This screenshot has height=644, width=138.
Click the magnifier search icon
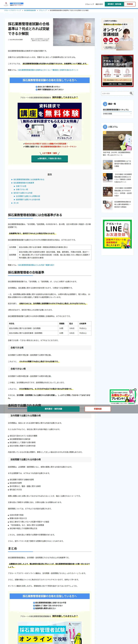click(131, 93)
